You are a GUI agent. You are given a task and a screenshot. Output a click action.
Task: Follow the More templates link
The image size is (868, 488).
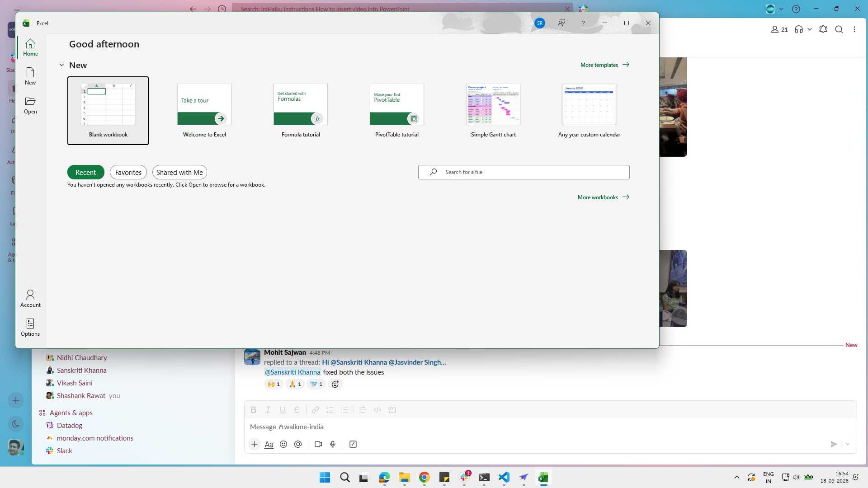(605, 65)
